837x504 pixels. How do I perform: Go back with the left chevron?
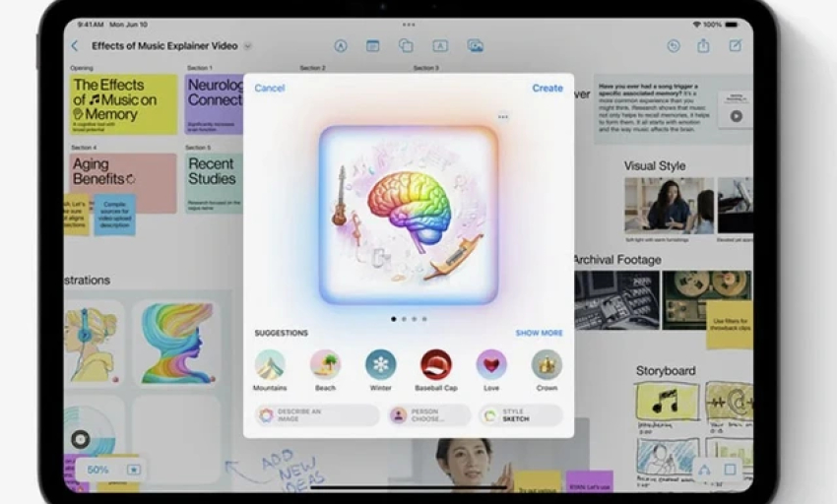(x=75, y=46)
